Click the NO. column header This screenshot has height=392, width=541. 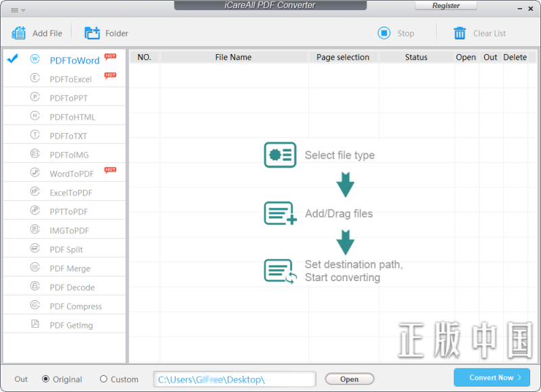pyautogui.click(x=144, y=57)
